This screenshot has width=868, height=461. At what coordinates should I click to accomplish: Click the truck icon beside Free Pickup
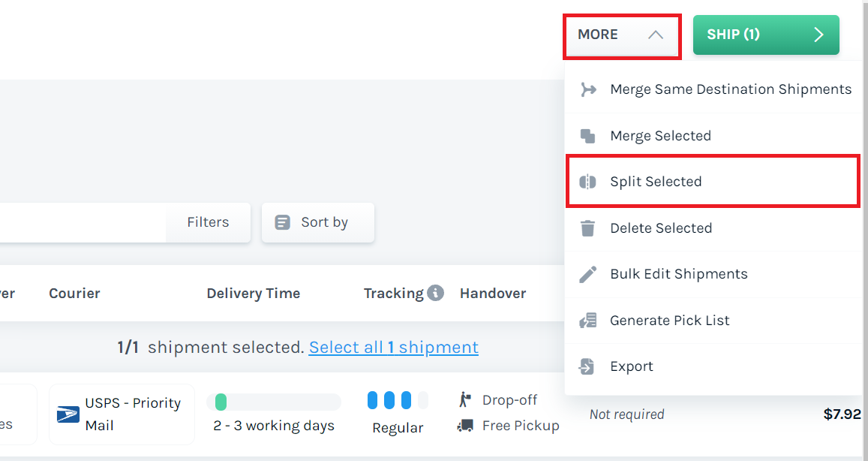pyautogui.click(x=464, y=425)
